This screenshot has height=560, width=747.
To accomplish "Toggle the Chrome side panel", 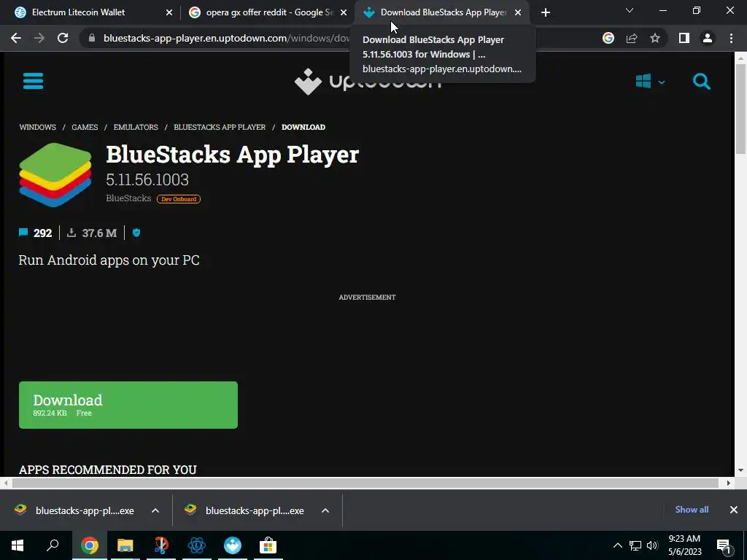I will pyautogui.click(x=684, y=38).
